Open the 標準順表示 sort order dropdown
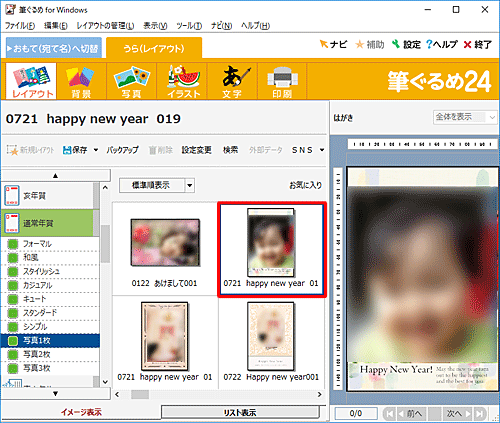Screen dimensions: 500x423 (x=190, y=185)
